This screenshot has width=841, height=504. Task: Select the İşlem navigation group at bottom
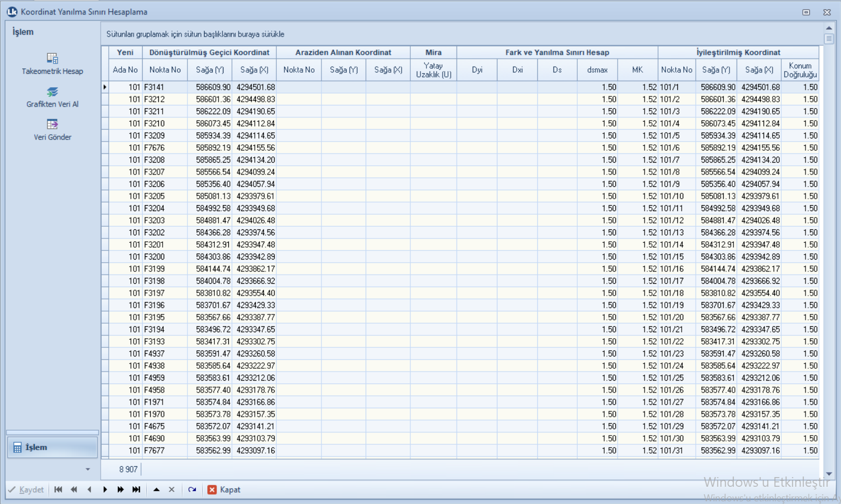pos(52,447)
